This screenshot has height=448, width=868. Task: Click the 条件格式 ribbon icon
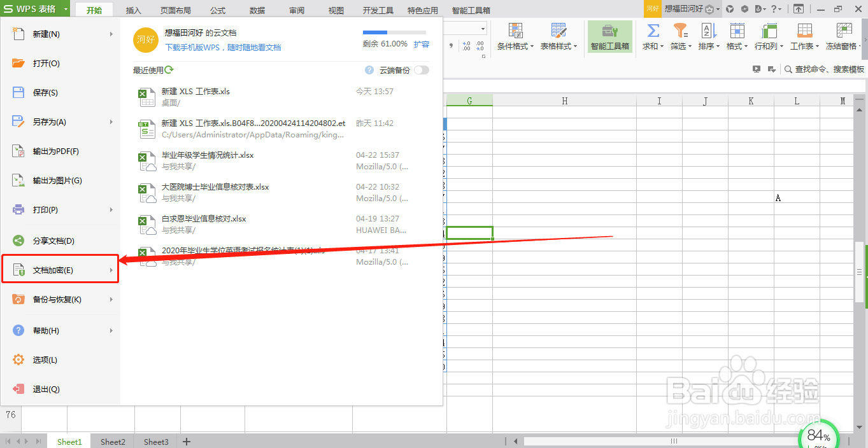(x=515, y=31)
